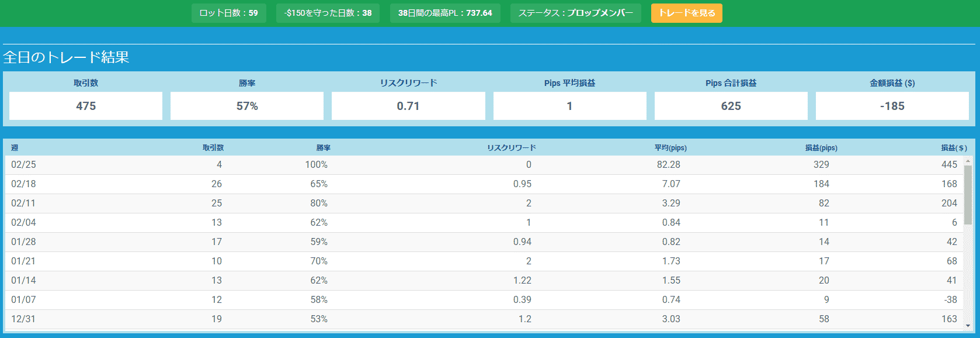Image resolution: width=980 pixels, height=338 pixels.
Task: Click the 取引数 summary card showing 475
Action: pyautogui.click(x=86, y=106)
